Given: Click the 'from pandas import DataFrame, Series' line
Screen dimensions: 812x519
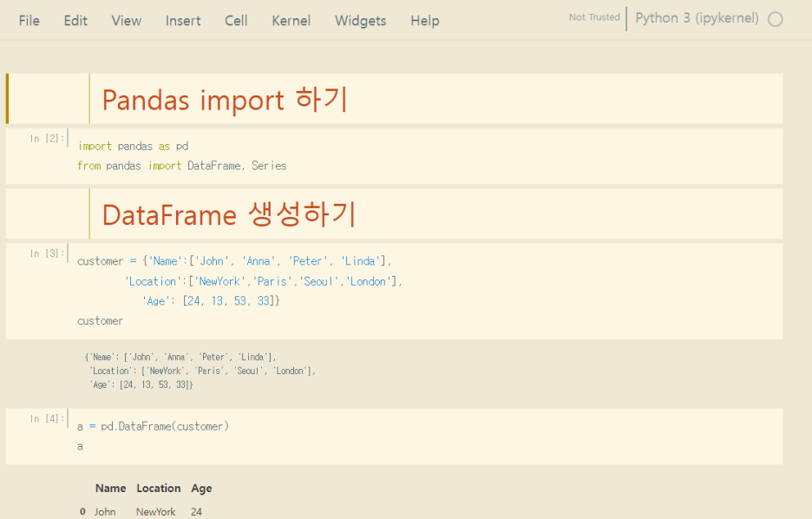Looking at the screenshot, I should pyautogui.click(x=182, y=166).
